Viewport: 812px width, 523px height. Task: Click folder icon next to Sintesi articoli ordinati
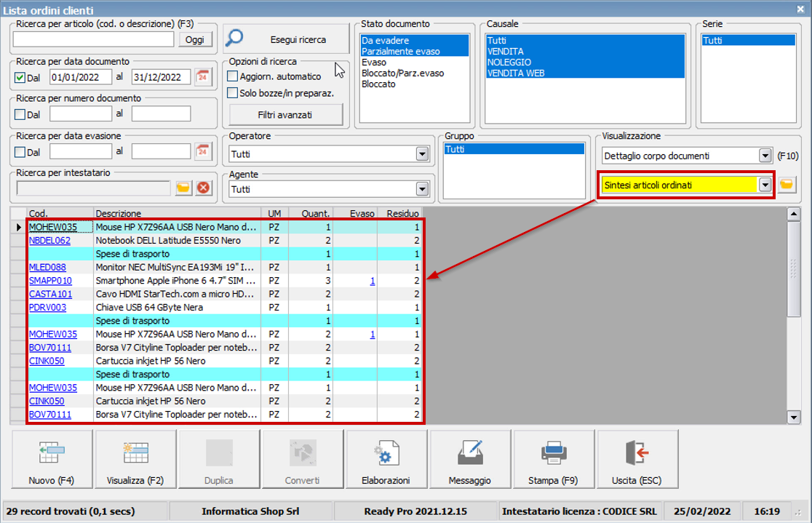click(786, 185)
